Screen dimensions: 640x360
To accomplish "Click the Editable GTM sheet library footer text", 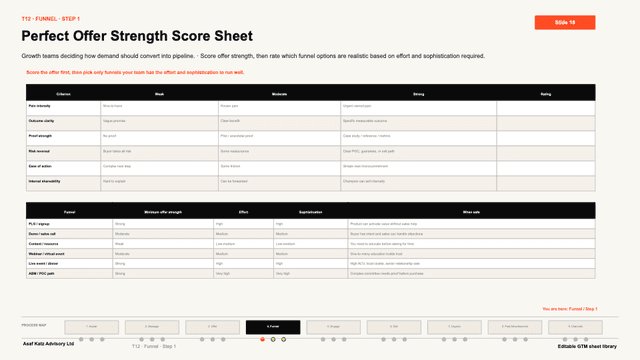I will click(x=587, y=346).
